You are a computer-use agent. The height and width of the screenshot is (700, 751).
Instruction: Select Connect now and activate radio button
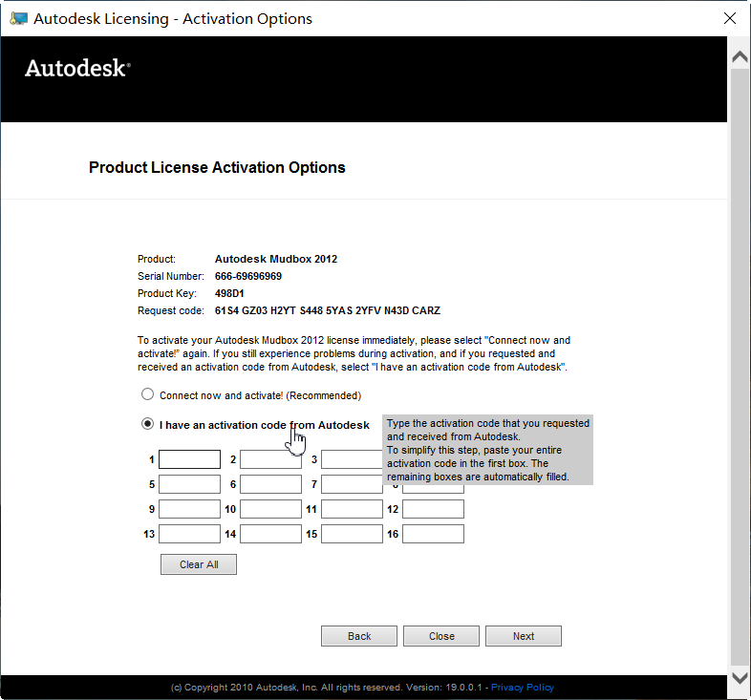[147, 394]
